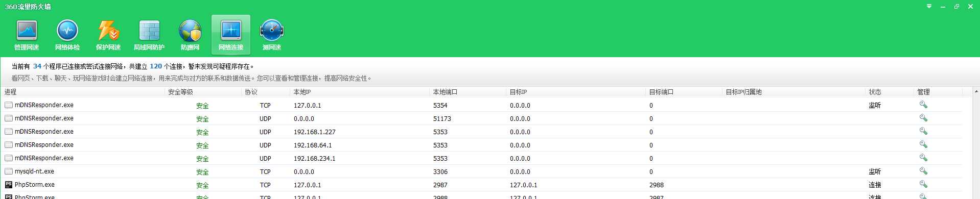This screenshot has width=980, height=199.
Task: Select mDNSResponder.exe name in port 51173 row
Action: click(44, 118)
